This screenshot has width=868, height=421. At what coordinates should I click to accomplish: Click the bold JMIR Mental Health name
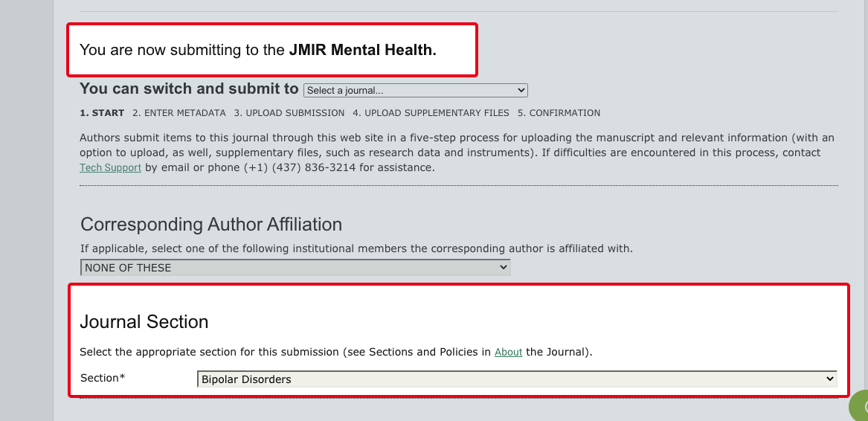pyautogui.click(x=362, y=51)
